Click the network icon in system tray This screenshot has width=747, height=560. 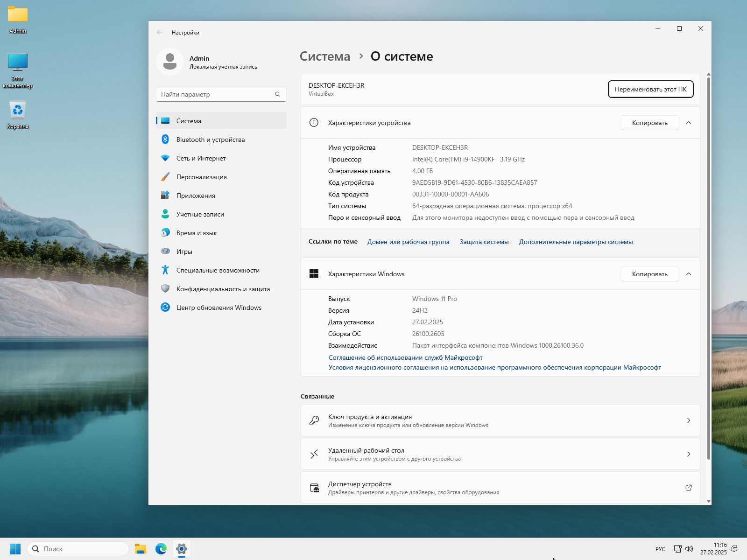click(677, 549)
